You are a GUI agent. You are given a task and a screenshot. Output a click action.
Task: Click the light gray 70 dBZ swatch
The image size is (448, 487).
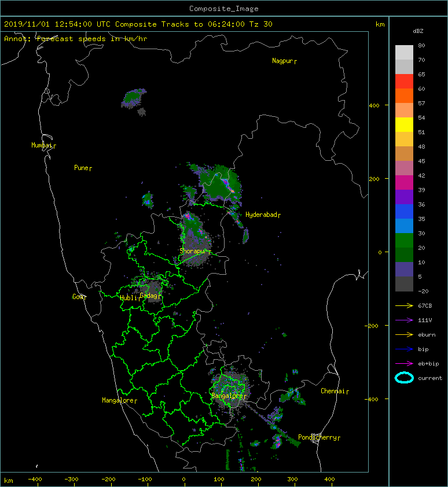[x=404, y=53]
